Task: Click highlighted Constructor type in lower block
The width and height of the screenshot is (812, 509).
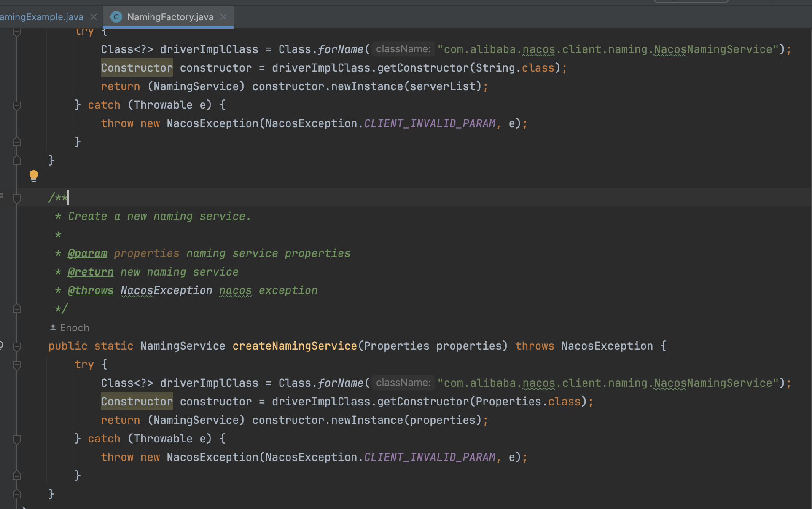Action: [137, 402]
